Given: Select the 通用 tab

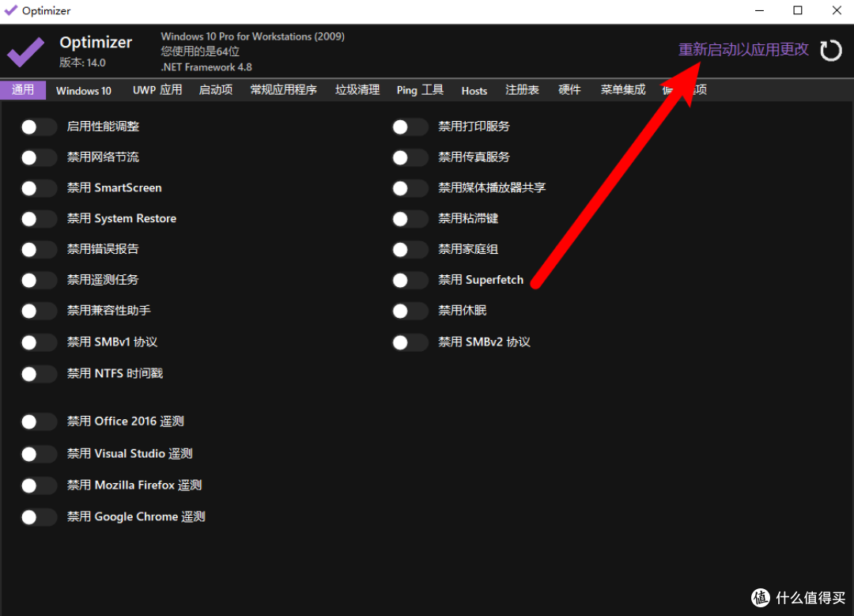Looking at the screenshot, I should pos(23,90).
